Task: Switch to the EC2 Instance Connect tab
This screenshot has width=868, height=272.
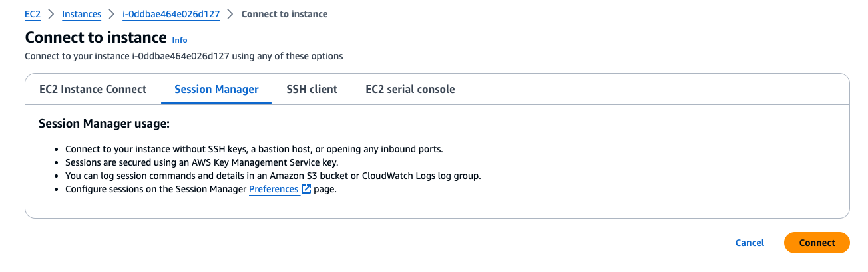Action: [93, 90]
